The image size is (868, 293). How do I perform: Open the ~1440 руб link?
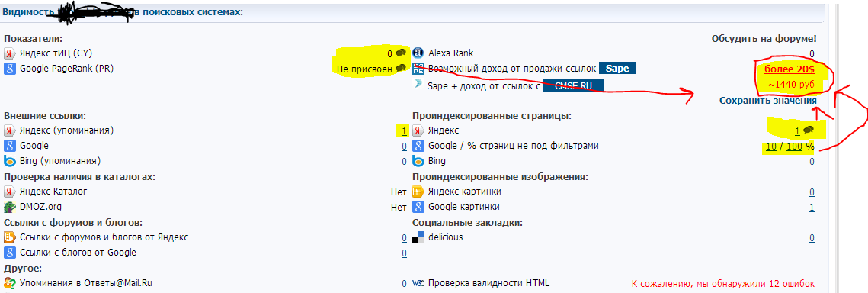pos(791,85)
